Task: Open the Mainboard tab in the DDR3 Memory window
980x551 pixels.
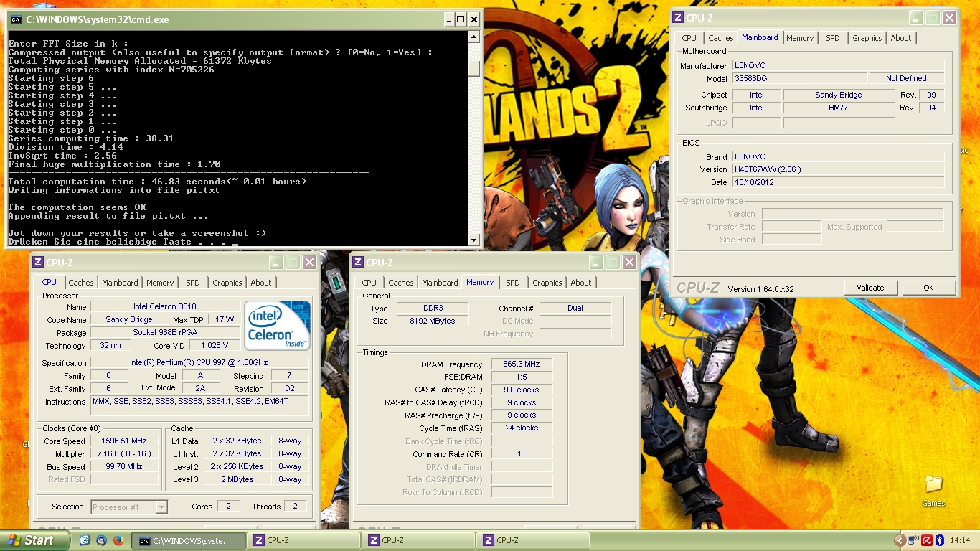Action: click(440, 283)
